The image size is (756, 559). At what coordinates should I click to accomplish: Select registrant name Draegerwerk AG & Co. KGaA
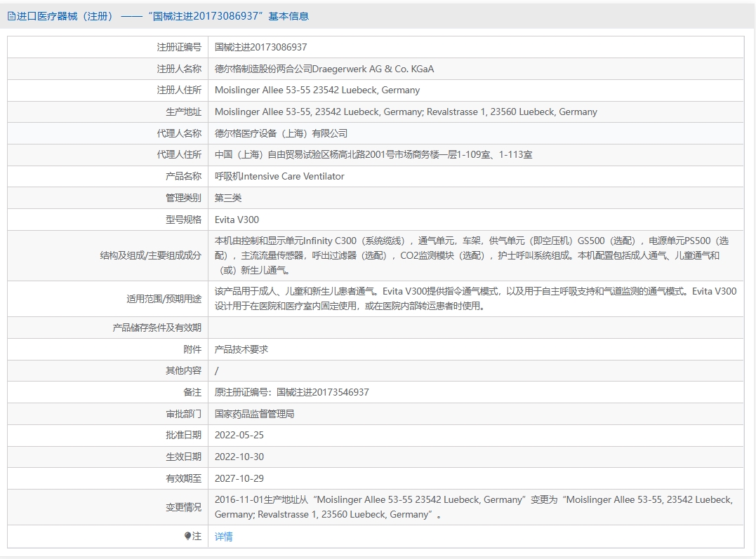click(x=324, y=69)
